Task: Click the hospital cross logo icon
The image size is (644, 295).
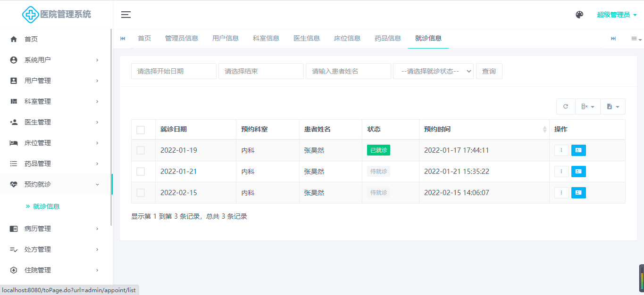Action: click(x=31, y=15)
